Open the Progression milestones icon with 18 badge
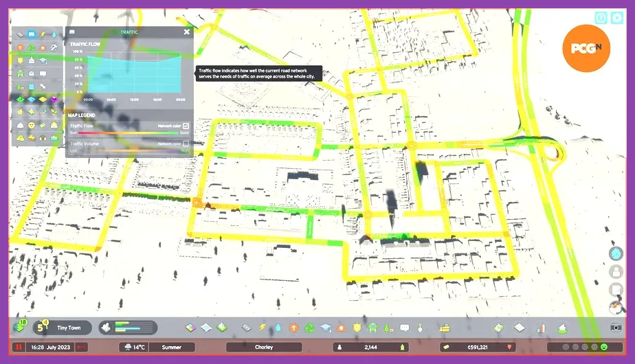The height and width of the screenshot is (364, 635). (19, 326)
